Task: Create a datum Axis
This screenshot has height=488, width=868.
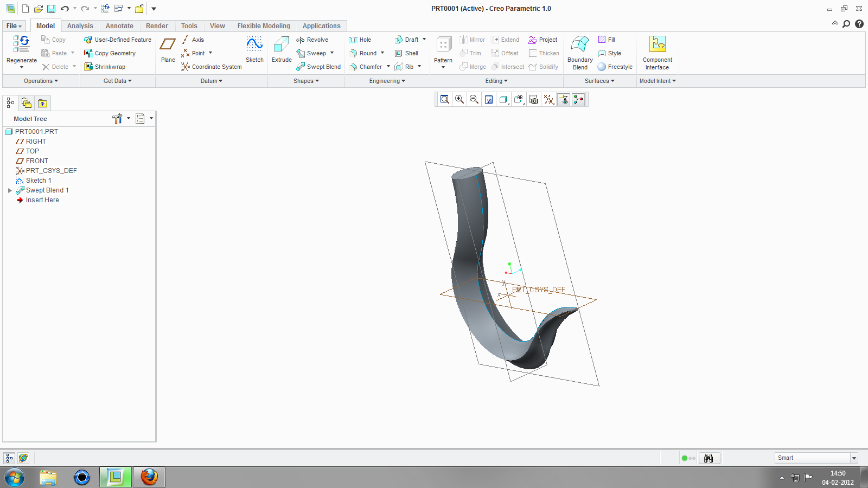Action: coord(193,40)
